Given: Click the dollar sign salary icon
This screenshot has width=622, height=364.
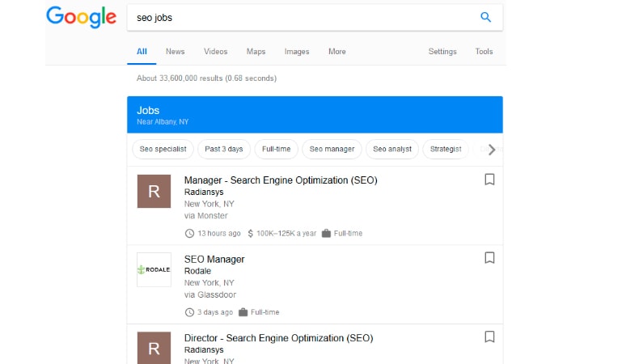Looking at the screenshot, I should tap(250, 234).
